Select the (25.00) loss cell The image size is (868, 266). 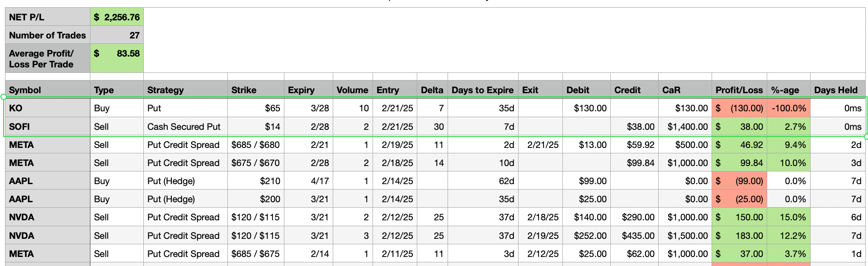(739, 199)
